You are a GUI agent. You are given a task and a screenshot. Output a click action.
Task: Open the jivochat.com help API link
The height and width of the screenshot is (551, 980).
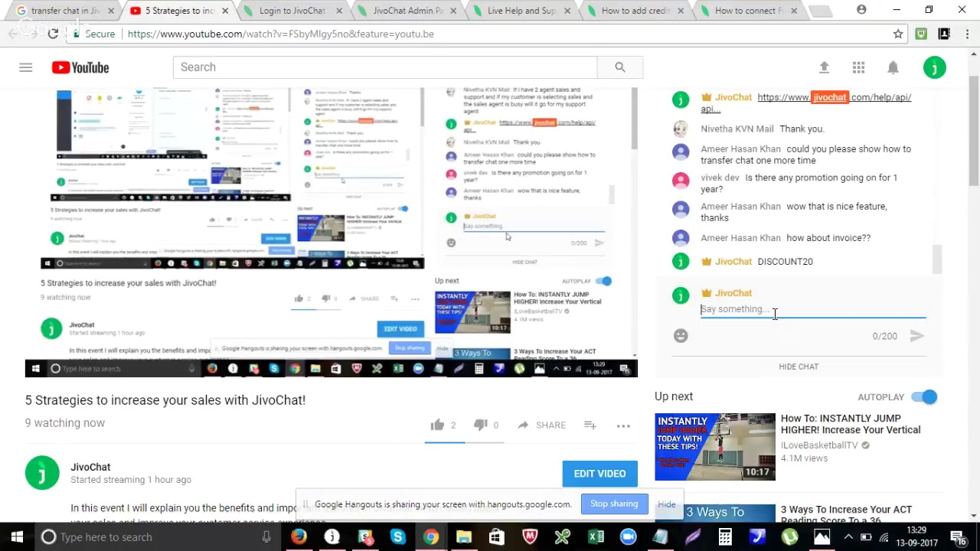tap(806, 103)
